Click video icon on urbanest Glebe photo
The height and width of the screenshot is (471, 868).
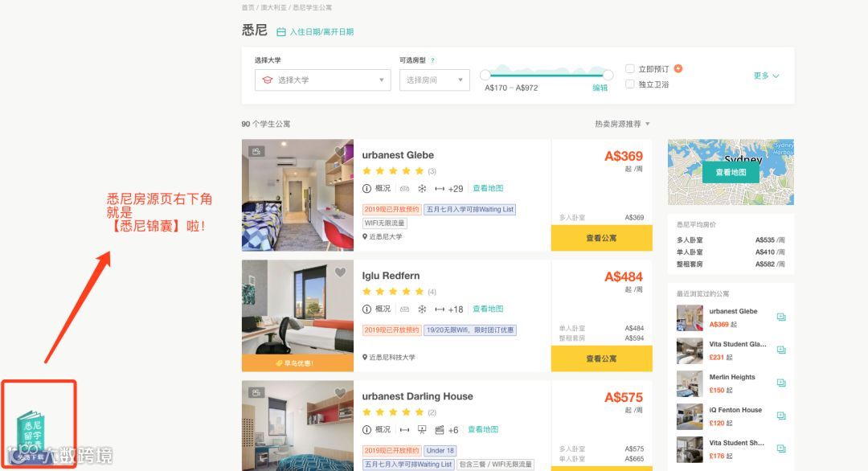point(256,151)
